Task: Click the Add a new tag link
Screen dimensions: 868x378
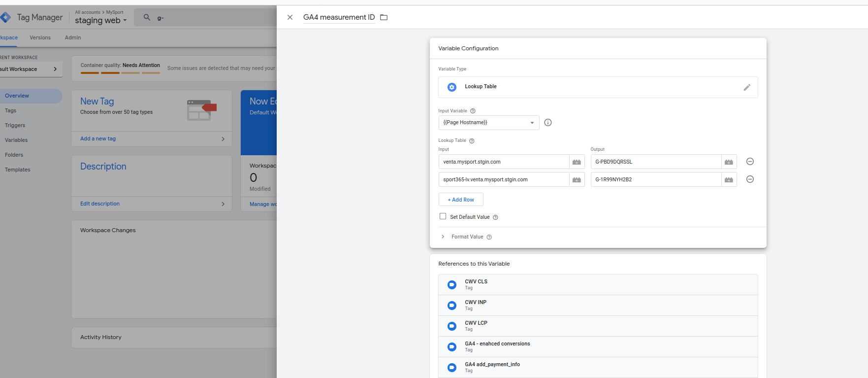Action: coord(98,139)
